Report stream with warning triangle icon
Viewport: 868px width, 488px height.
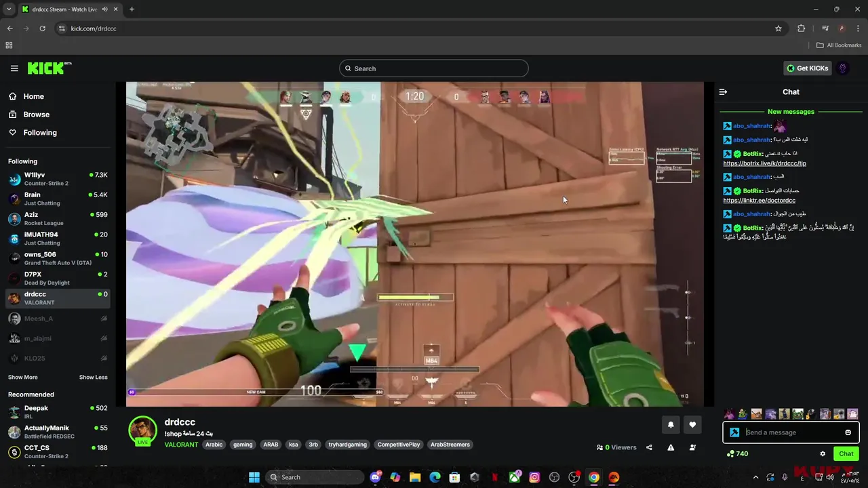(671, 447)
